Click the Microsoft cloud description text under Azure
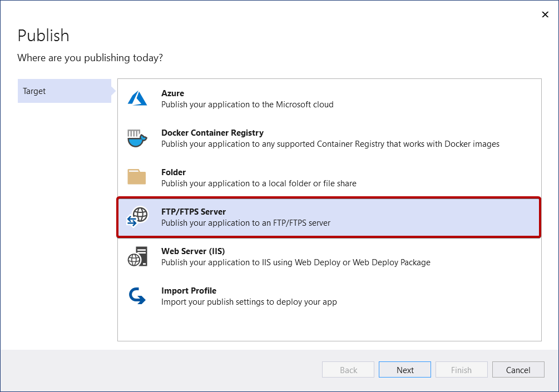Viewport: 559px width, 392px height. coord(246,105)
